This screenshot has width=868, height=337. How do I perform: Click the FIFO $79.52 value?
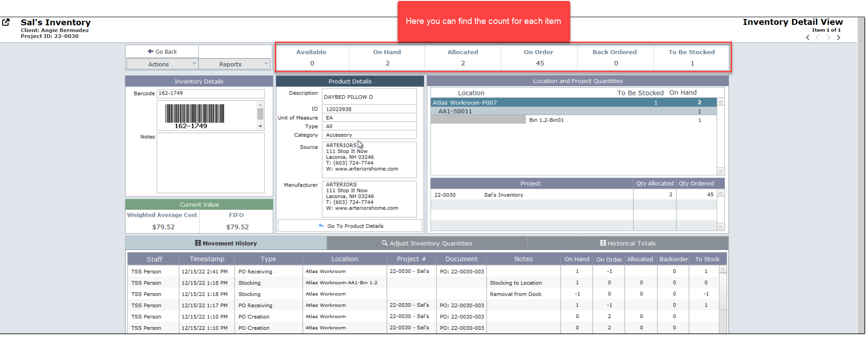click(238, 227)
